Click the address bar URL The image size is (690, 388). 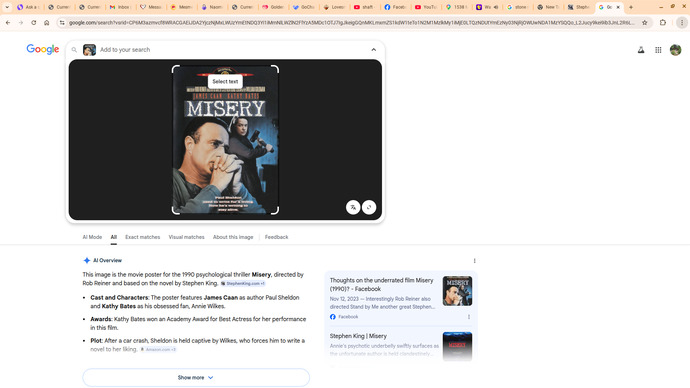(x=351, y=22)
